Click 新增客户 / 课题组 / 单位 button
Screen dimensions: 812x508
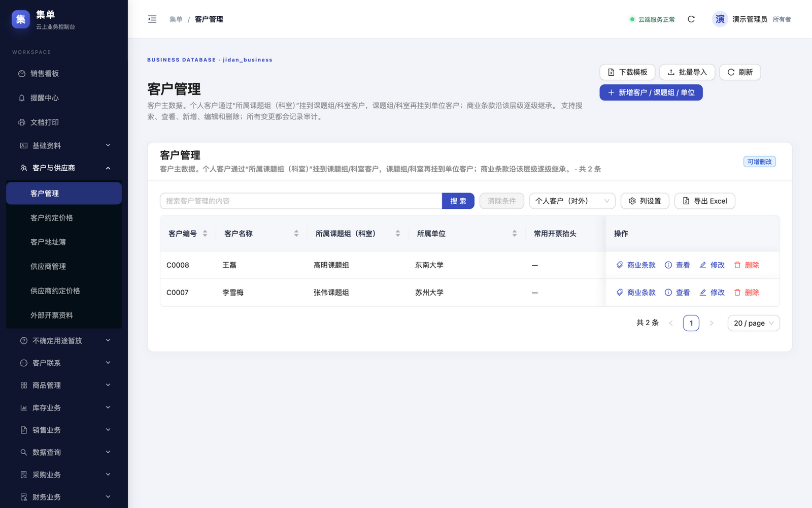[651, 92]
